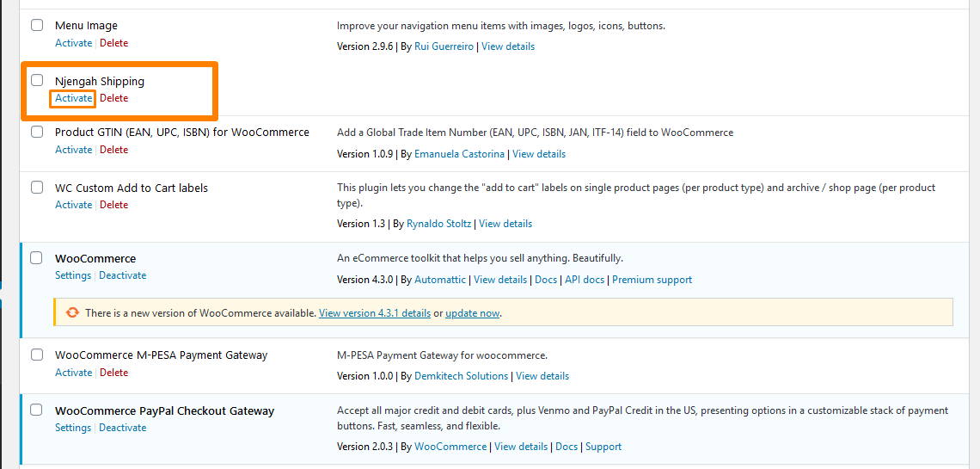Open WooCommerce API docs link
This screenshot has width=980, height=469.
tap(585, 280)
